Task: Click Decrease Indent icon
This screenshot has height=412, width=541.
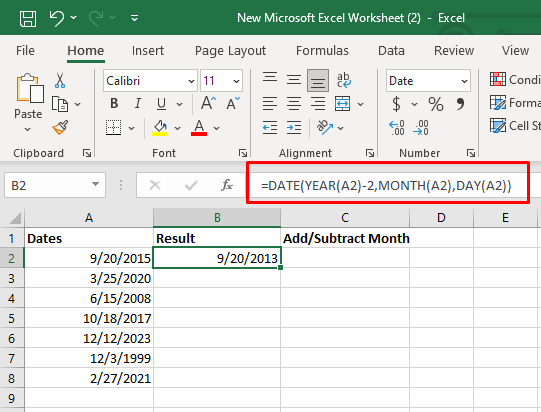Action: tap(269, 128)
